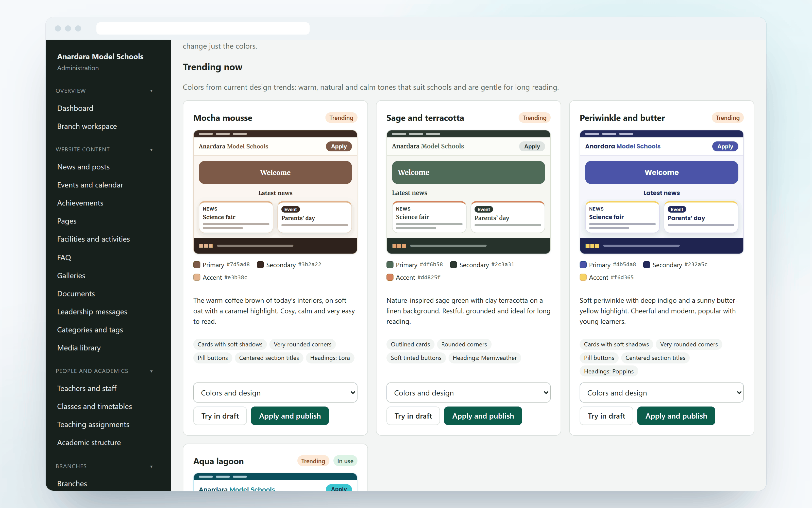Click Apply pill in Mocha mousse preview
Image resolution: width=812 pixels, height=508 pixels.
point(339,147)
